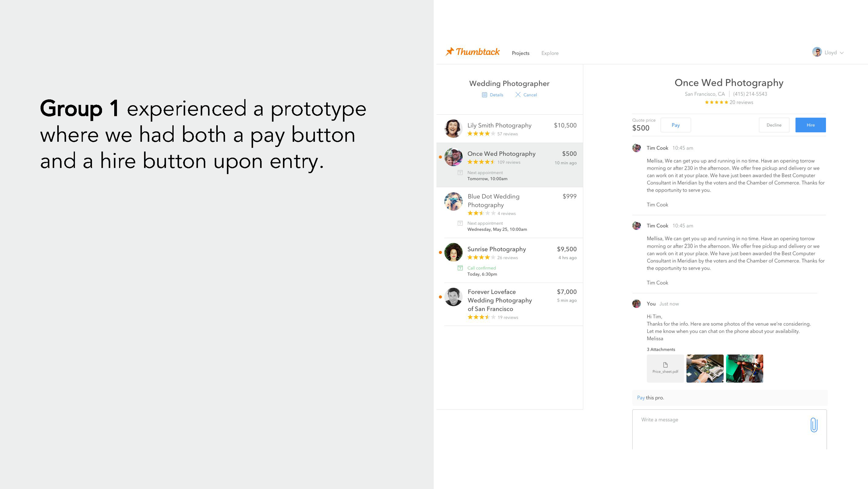Click the Details list icon
Image resolution: width=868 pixels, height=489 pixels.
click(484, 95)
